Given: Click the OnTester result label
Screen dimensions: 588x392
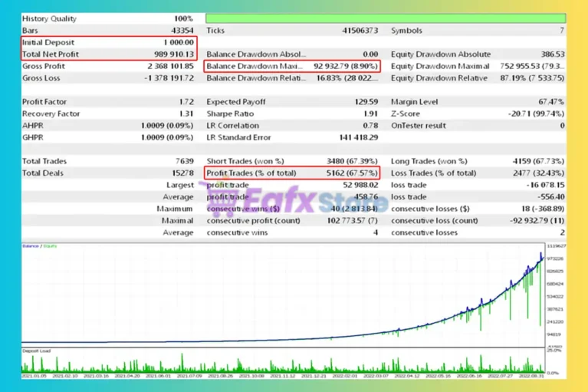Looking at the screenshot, I should coord(419,125).
